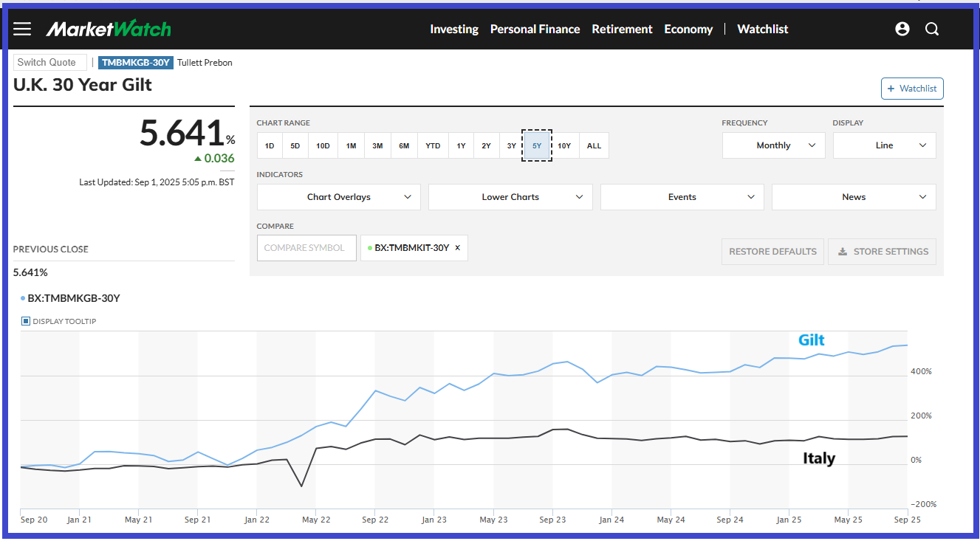The width and height of the screenshot is (980, 541).
Task: Click the search magnifier icon
Action: coord(932,29)
